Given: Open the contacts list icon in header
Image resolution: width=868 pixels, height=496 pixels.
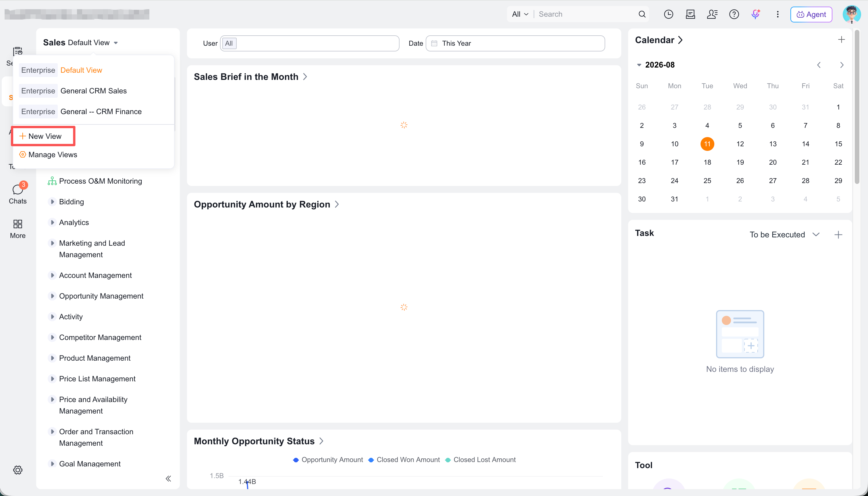Looking at the screenshot, I should pos(712,14).
